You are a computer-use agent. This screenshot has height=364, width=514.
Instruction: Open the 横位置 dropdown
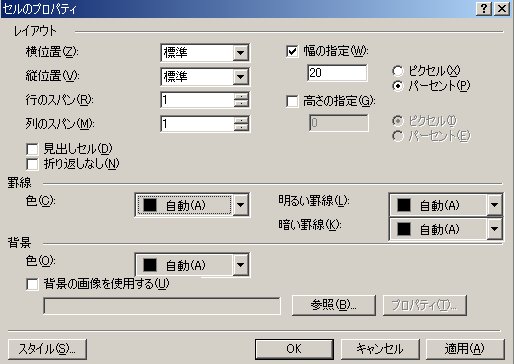pyautogui.click(x=240, y=53)
